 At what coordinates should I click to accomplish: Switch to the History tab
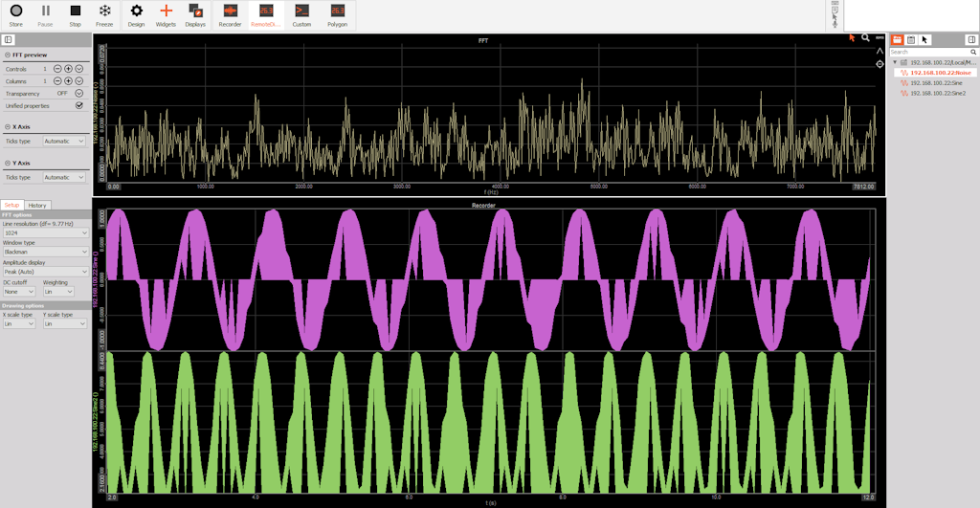tap(37, 205)
